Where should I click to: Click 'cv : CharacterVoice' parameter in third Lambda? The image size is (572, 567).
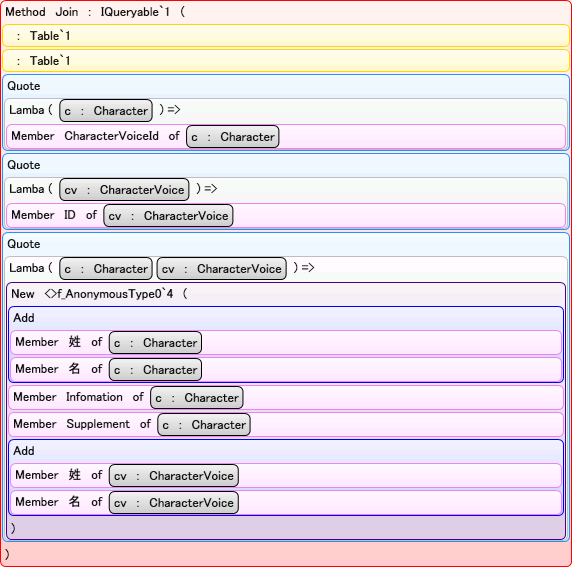click(x=221, y=269)
